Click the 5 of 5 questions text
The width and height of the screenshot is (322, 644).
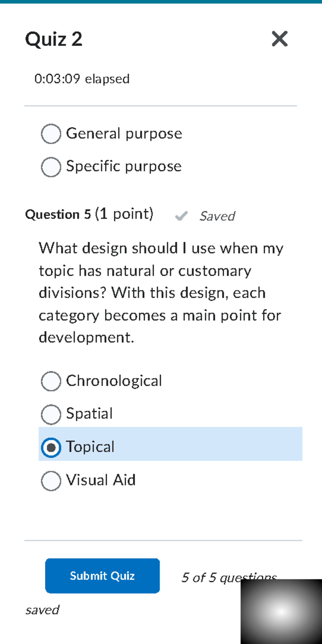tap(229, 576)
